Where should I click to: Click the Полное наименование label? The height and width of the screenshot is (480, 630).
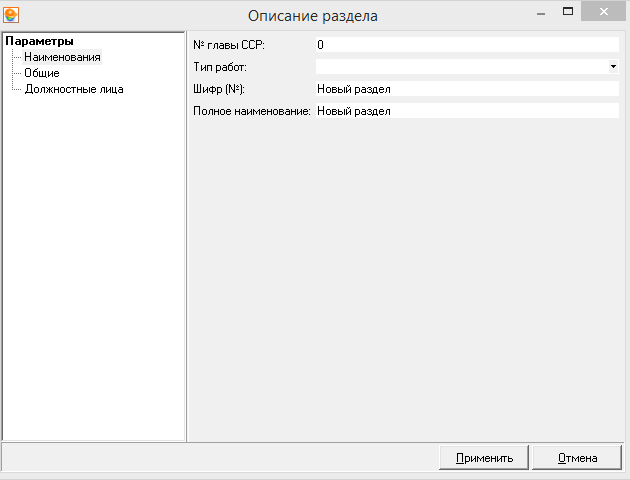[x=252, y=111]
